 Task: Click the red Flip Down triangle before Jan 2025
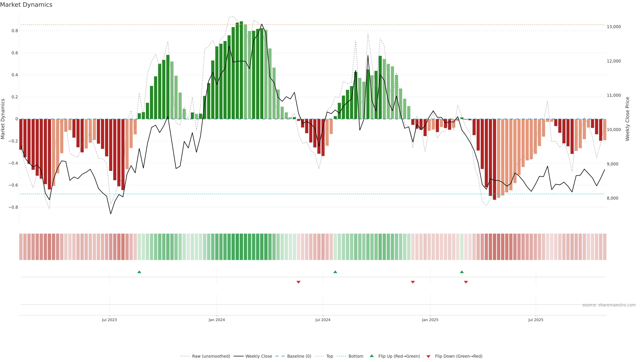pos(413,282)
